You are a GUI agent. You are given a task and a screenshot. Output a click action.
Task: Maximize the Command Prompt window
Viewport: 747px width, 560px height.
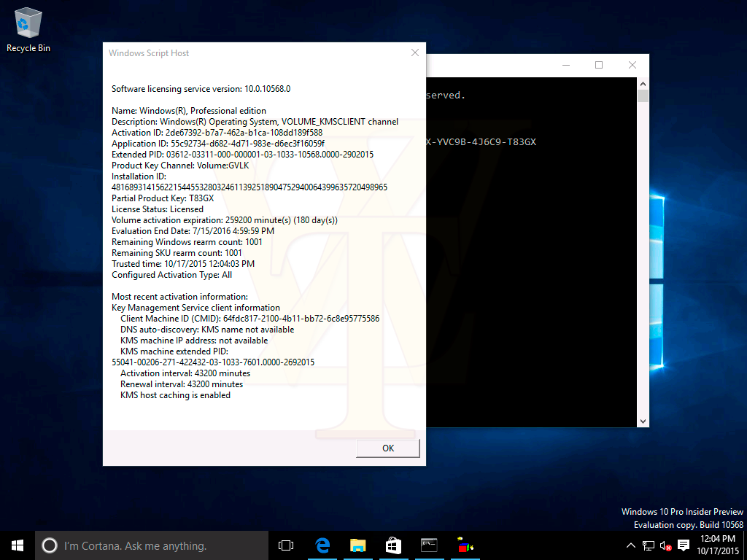pos(599,65)
